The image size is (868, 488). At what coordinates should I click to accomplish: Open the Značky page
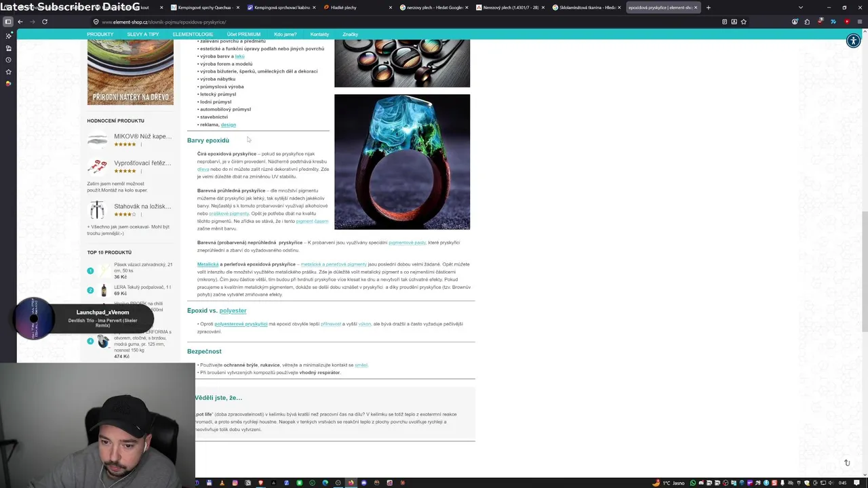point(350,34)
